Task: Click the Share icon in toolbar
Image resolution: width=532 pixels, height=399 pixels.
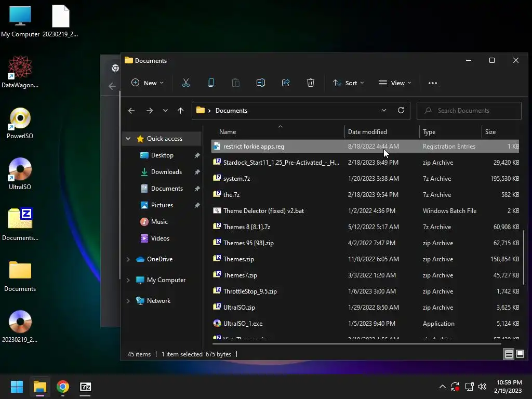Action: point(286,83)
